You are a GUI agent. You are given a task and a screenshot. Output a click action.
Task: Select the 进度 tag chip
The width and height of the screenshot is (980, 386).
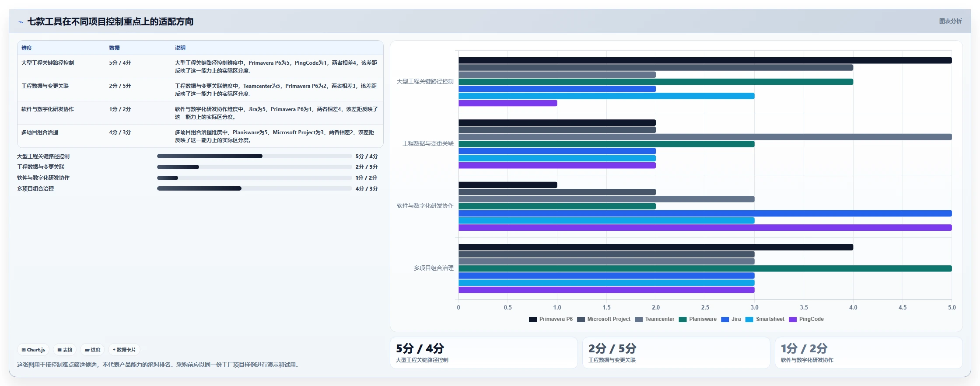[x=92, y=350]
